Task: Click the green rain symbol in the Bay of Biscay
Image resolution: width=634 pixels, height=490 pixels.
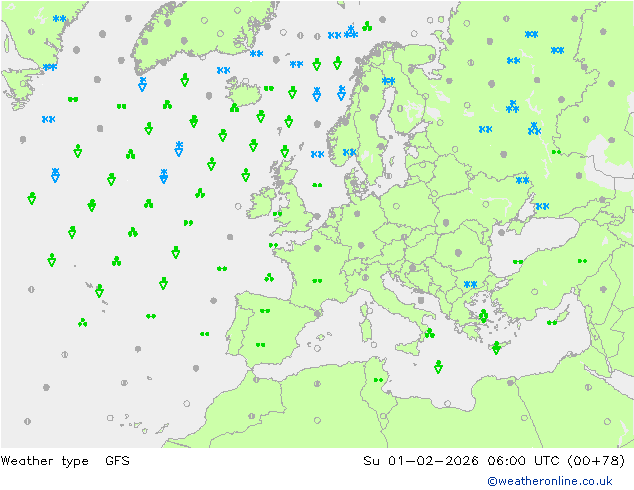Action: [269, 277]
